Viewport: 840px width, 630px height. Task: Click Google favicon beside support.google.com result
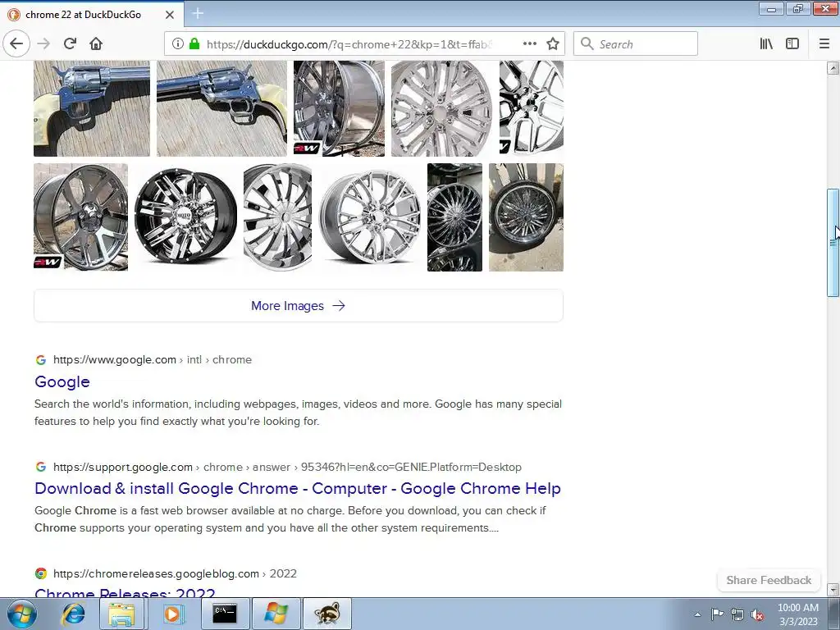click(41, 467)
